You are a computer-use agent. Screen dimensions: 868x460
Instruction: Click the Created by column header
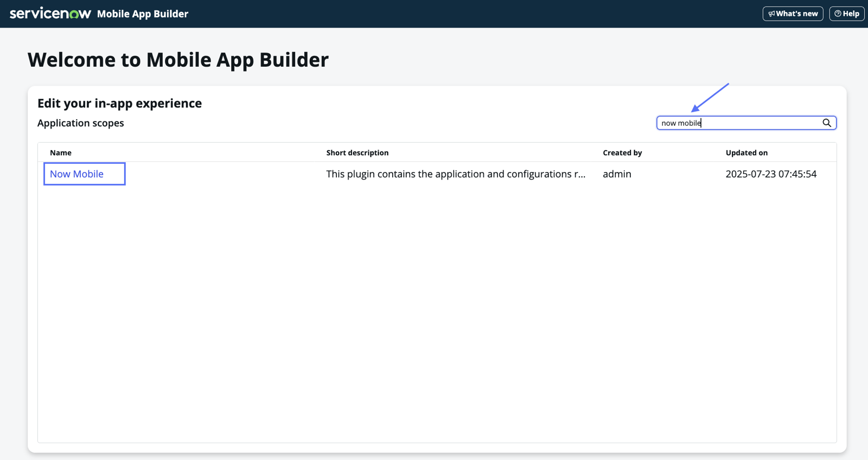click(622, 153)
